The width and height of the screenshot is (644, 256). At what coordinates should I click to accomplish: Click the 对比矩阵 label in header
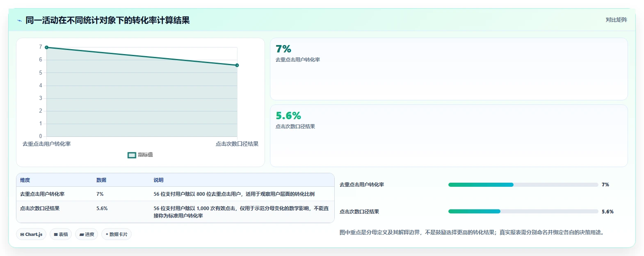click(616, 20)
